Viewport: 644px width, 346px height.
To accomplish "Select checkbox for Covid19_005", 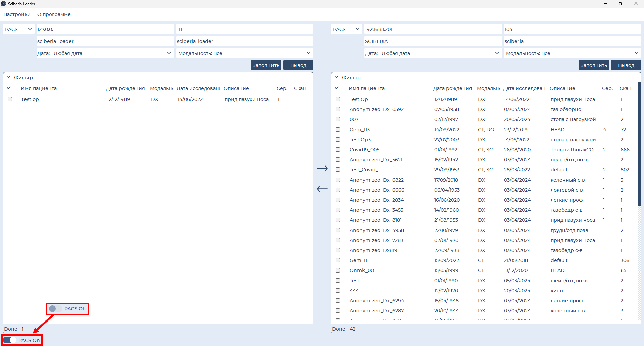I will point(338,150).
